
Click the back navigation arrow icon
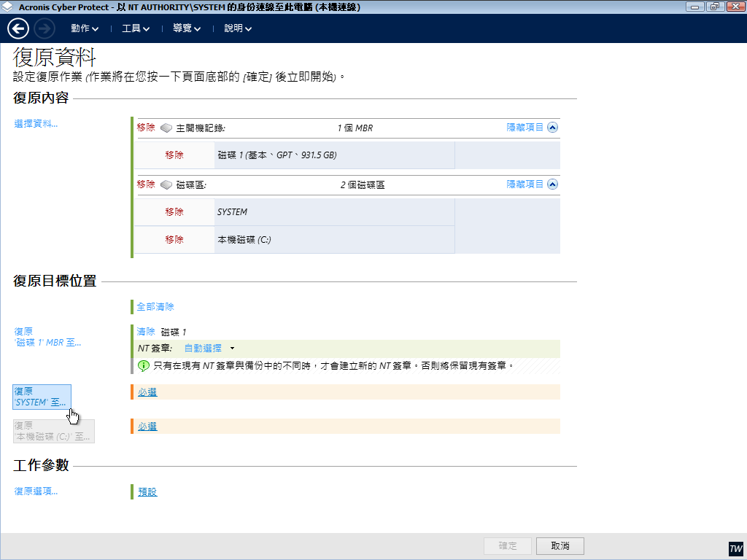tap(18, 28)
